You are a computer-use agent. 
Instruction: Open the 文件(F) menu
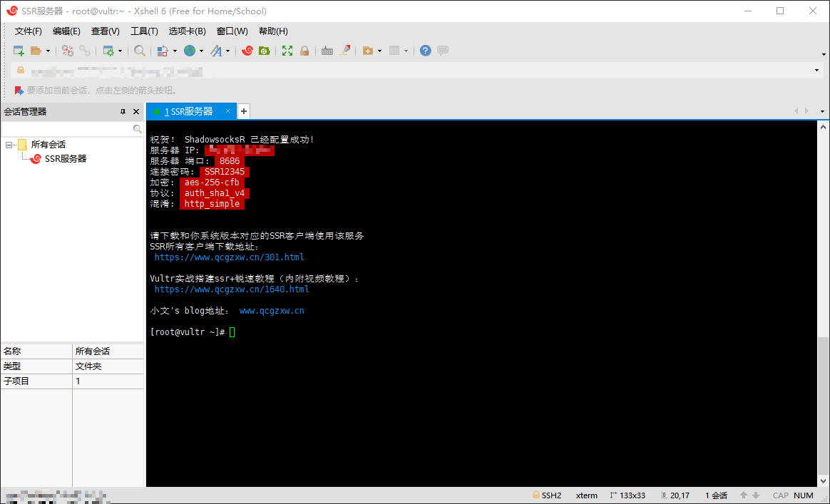(x=29, y=31)
